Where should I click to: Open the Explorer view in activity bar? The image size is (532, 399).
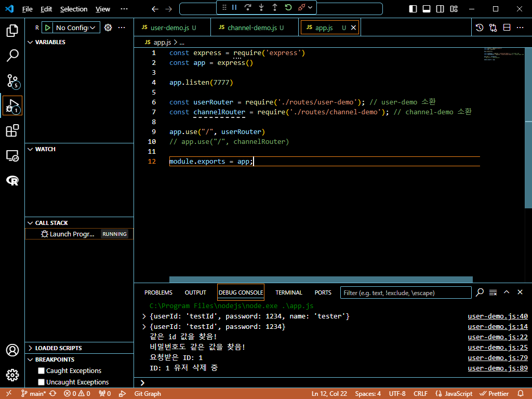pyautogui.click(x=12, y=31)
